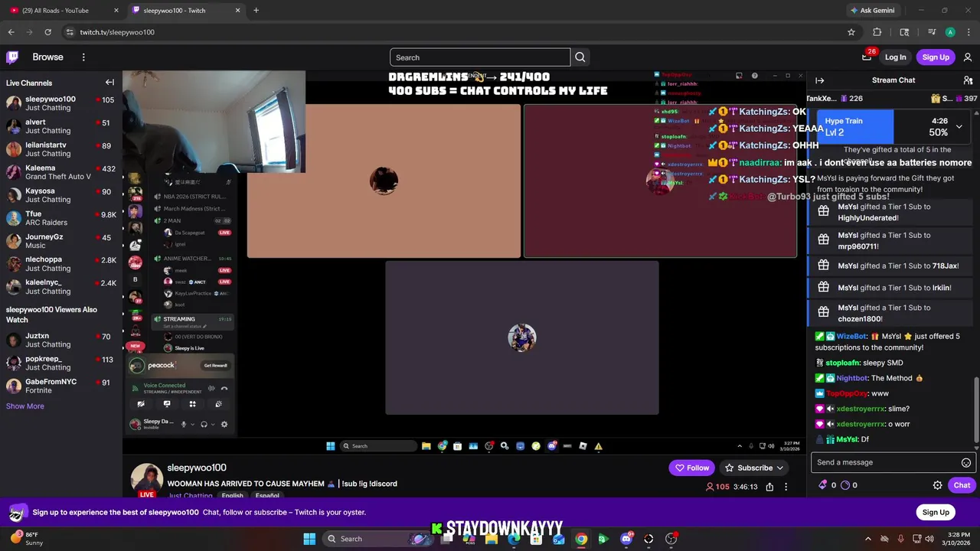Screen dimensions: 980x551
Task: Open Juztxn channel in sidebar
Action: (61, 340)
